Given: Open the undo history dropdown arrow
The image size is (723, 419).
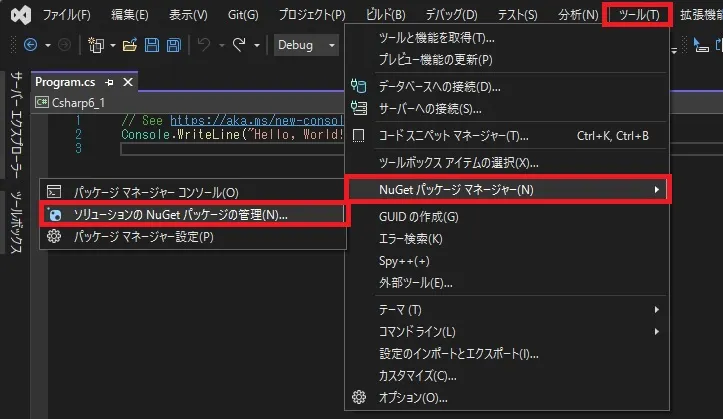Looking at the screenshot, I should (x=222, y=45).
